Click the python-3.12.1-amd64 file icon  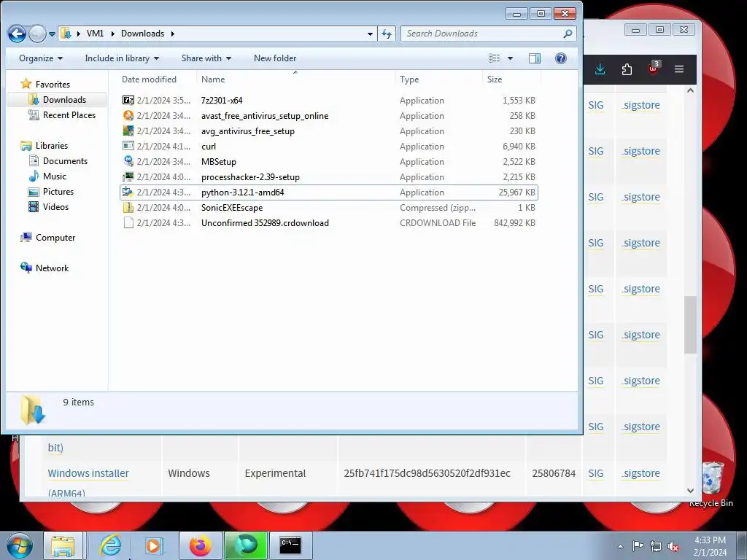(x=128, y=192)
